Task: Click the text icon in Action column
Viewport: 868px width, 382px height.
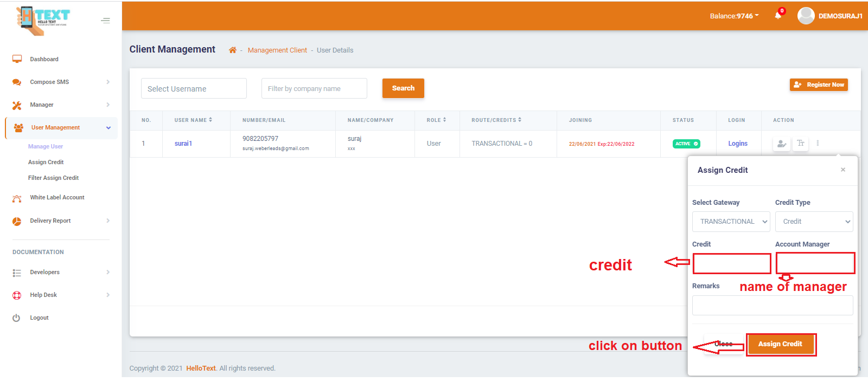Action: [800, 144]
